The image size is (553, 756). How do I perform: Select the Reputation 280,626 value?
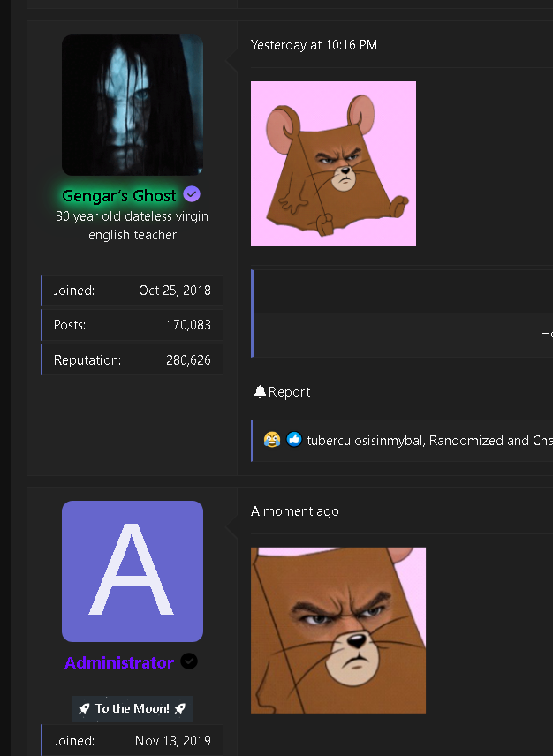pyautogui.click(x=188, y=360)
